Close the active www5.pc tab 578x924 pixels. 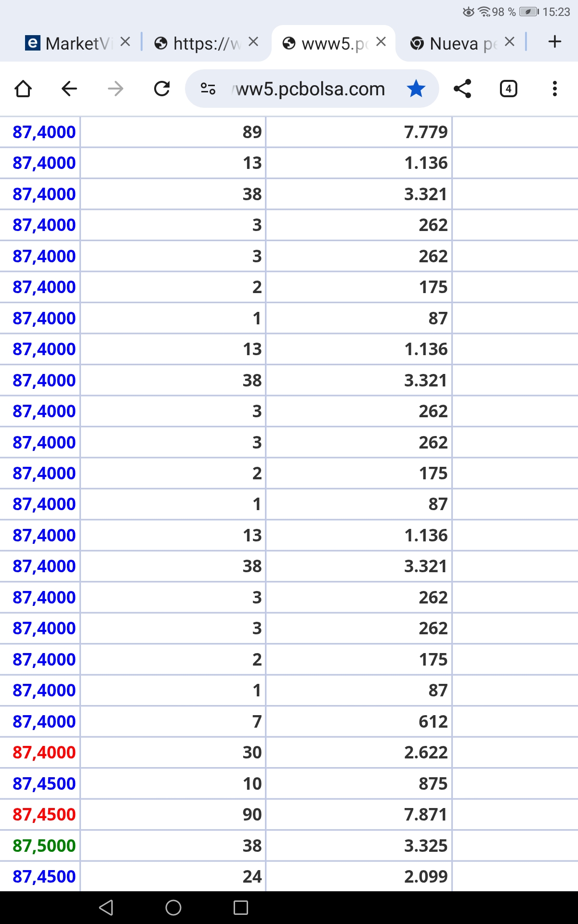[381, 42]
